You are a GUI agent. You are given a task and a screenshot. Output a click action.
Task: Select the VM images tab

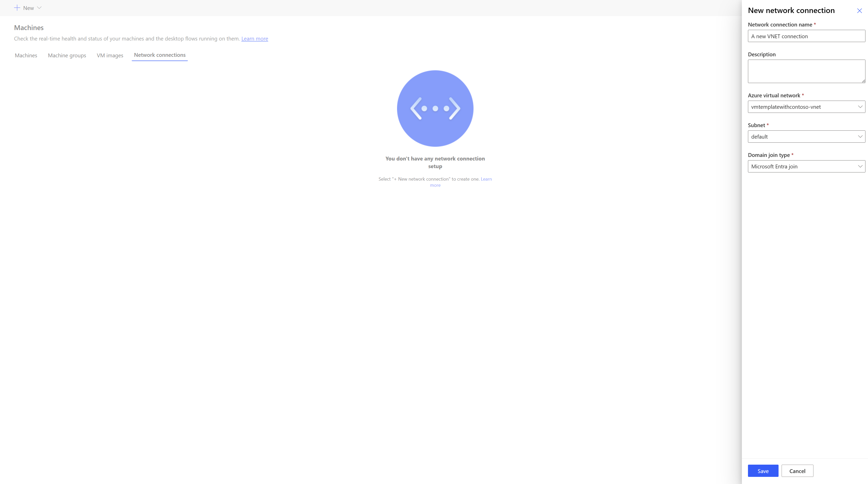tap(110, 55)
